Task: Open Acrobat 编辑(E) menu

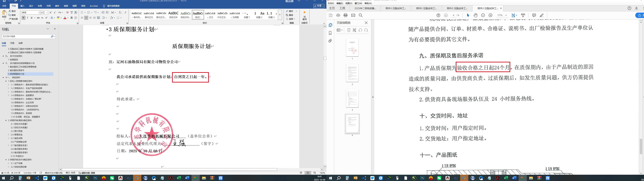Action: pyautogui.click(x=340, y=4)
